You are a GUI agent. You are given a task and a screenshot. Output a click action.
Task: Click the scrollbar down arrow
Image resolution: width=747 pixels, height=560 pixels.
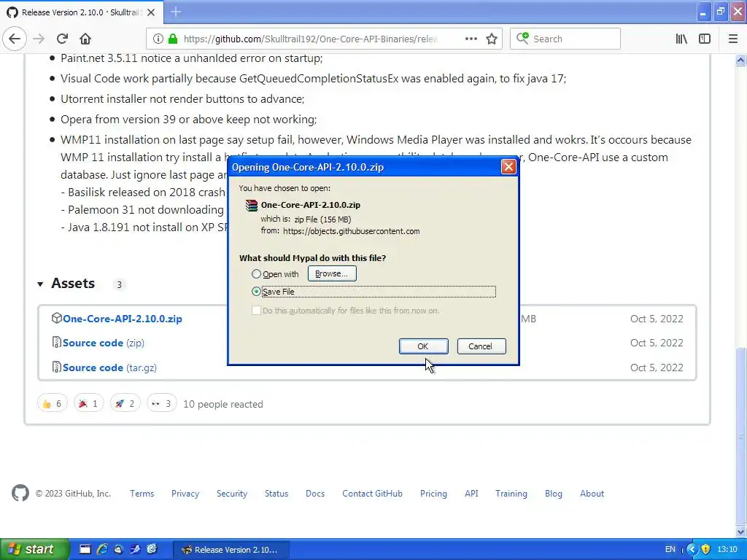740,532
